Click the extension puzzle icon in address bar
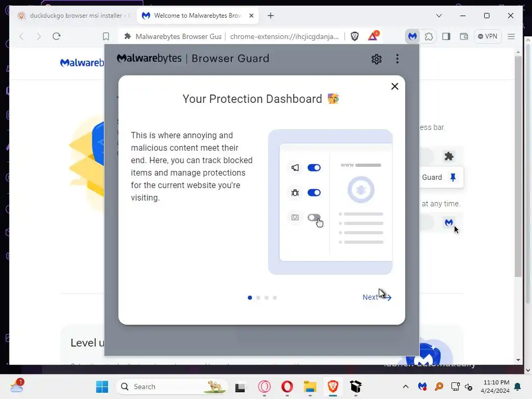The width and height of the screenshot is (532, 399). [x=128, y=36]
